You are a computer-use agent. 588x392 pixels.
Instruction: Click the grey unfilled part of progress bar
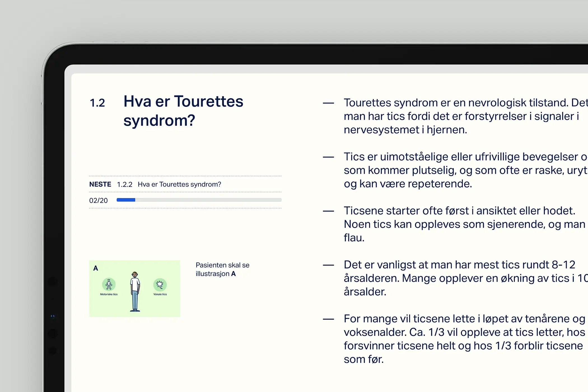(x=208, y=200)
